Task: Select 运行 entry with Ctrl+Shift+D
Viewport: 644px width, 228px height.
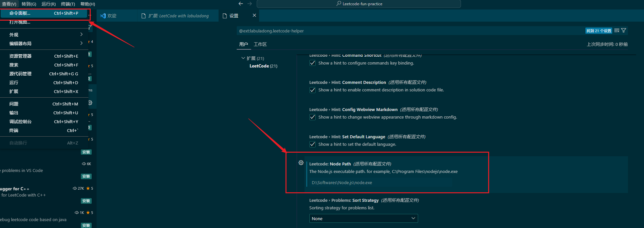Action: 44,83
